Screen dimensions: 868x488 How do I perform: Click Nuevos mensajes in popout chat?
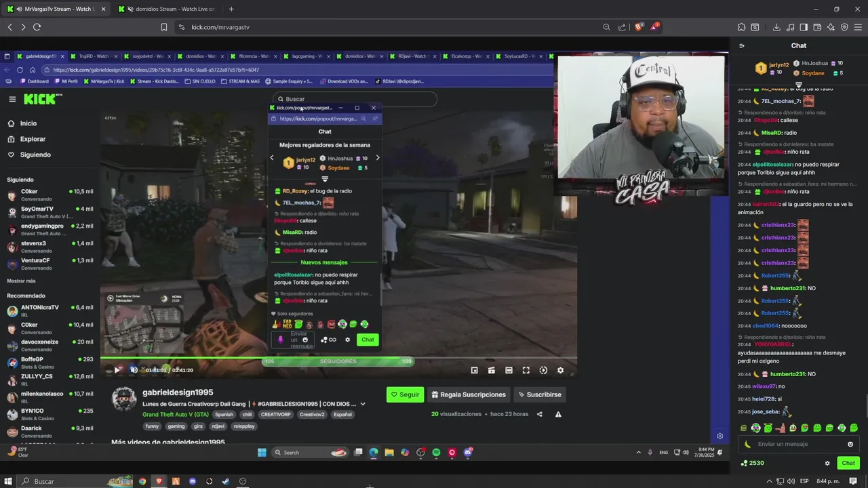pyautogui.click(x=324, y=262)
